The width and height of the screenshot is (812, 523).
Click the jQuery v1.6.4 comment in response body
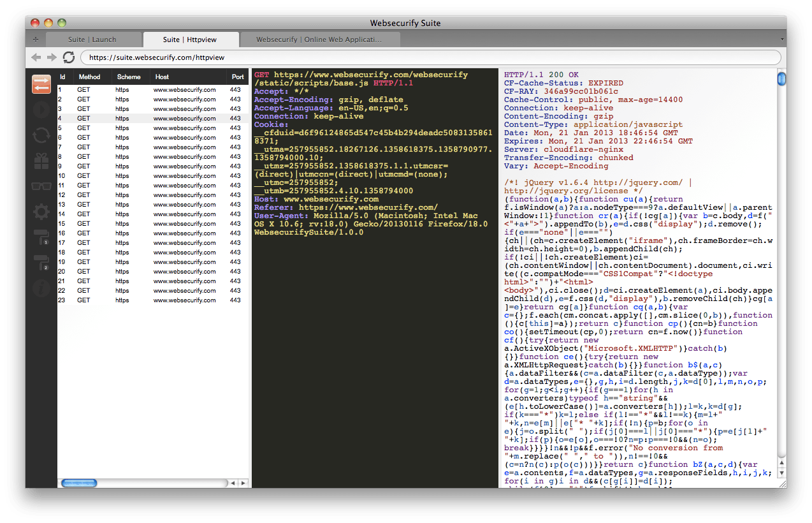tap(598, 187)
